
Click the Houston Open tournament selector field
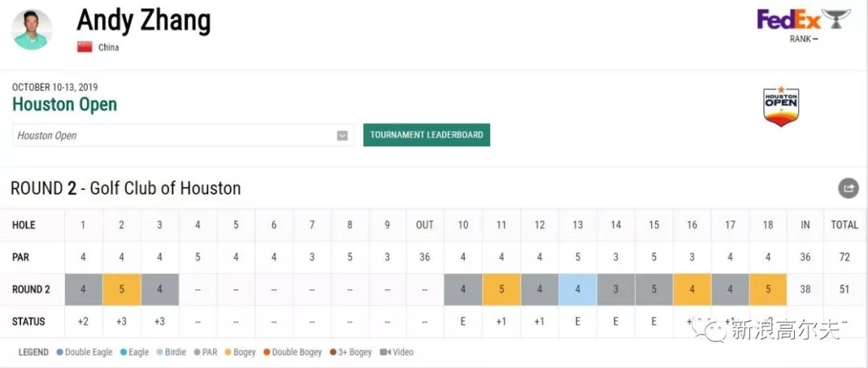(182, 136)
